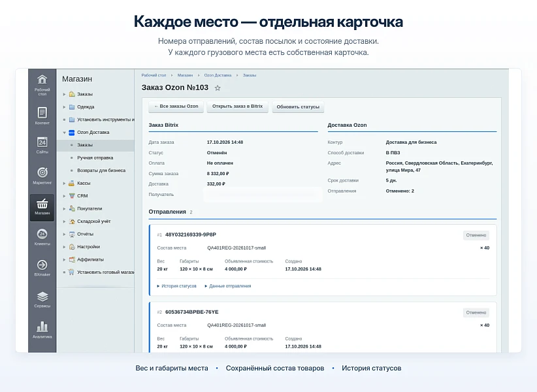Click shipment number 48Y032169339-9P8P
The width and height of the screenshot is (537, 392).
(x=190, y=235)
